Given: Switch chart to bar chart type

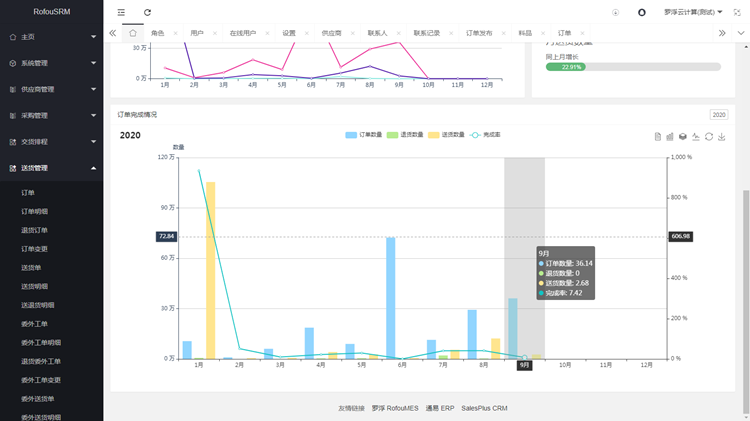Looking at the screenshot, I should point(670,136).
